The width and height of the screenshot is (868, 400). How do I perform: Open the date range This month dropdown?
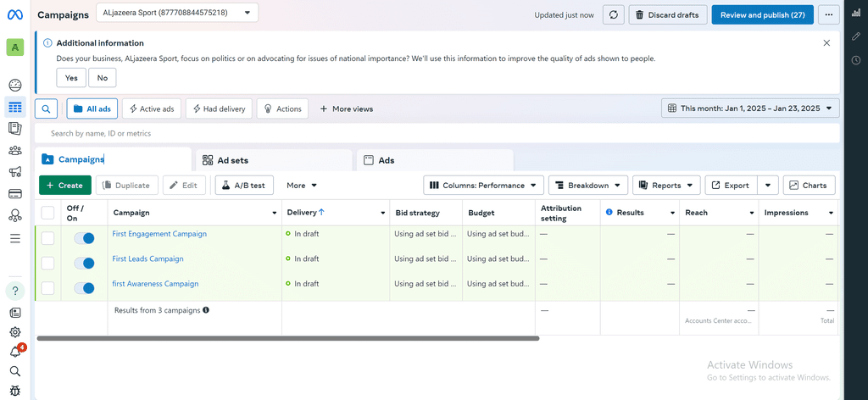pos(750,108)
